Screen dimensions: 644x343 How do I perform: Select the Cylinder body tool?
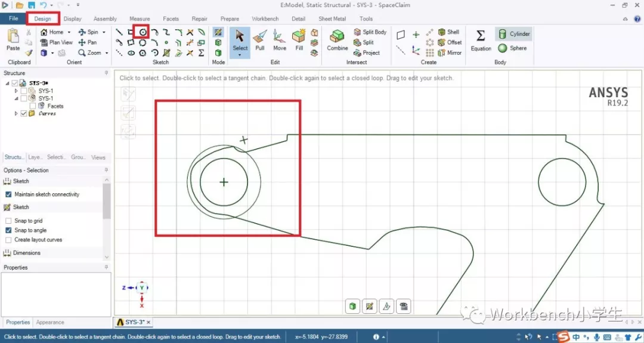(514, 34)
